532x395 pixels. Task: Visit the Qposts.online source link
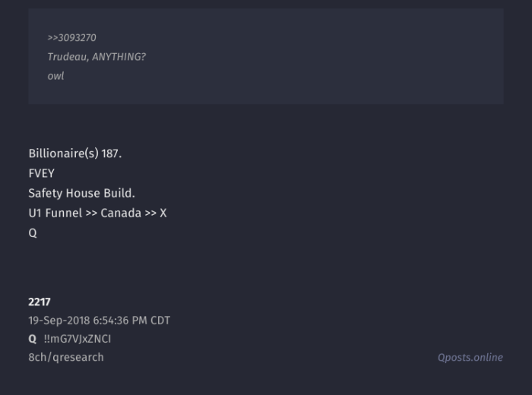click(x=470, y=357)
